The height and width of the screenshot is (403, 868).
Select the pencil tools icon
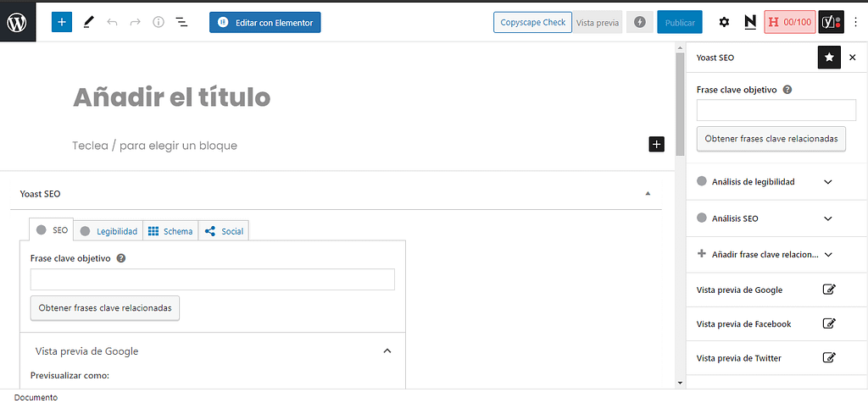pos(88,22)
